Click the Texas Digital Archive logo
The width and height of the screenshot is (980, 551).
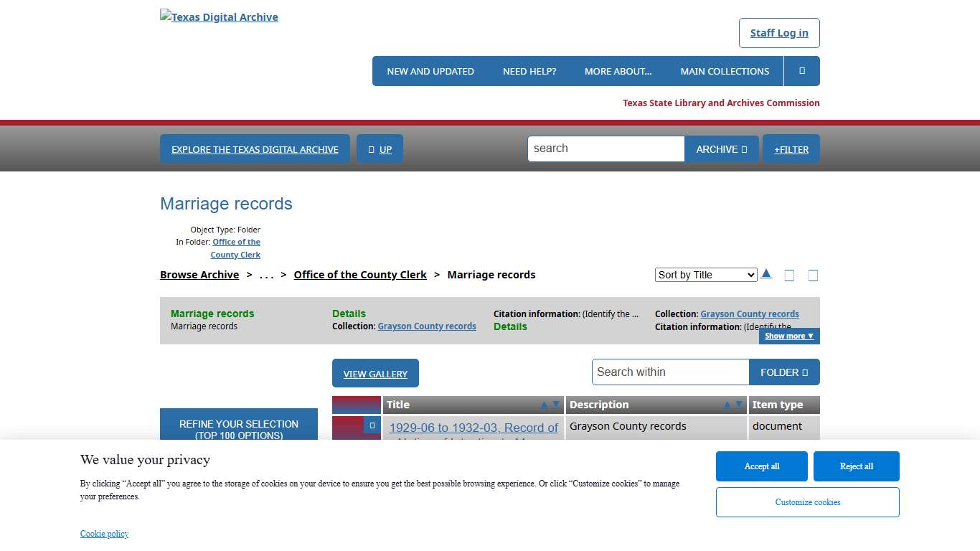pyautogui.click(x=218, y=17)
